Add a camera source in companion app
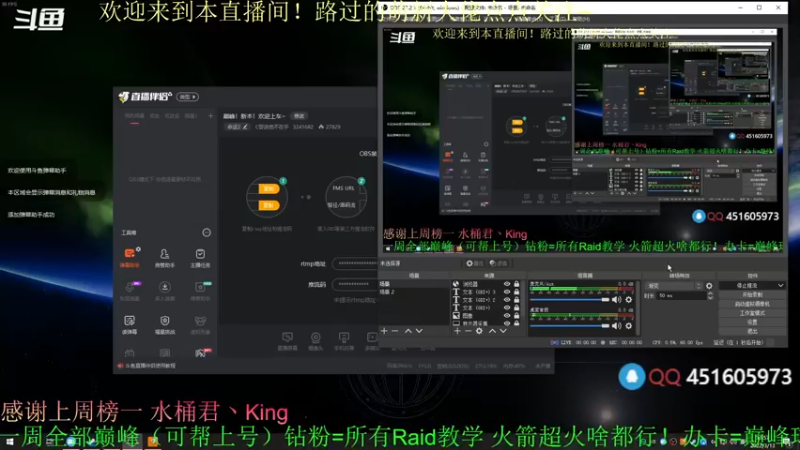This screenshot has height=450, width=800. pos(316,341)
